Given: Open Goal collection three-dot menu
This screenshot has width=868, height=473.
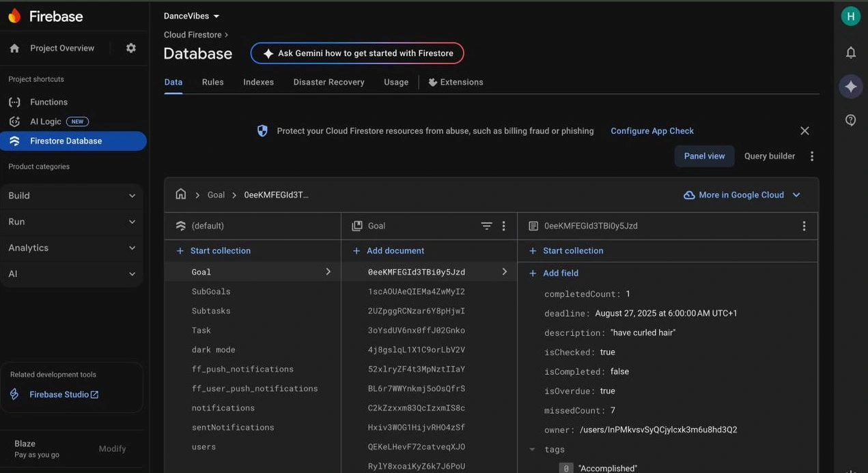Looking at the screenshot, I should [504, 226].
